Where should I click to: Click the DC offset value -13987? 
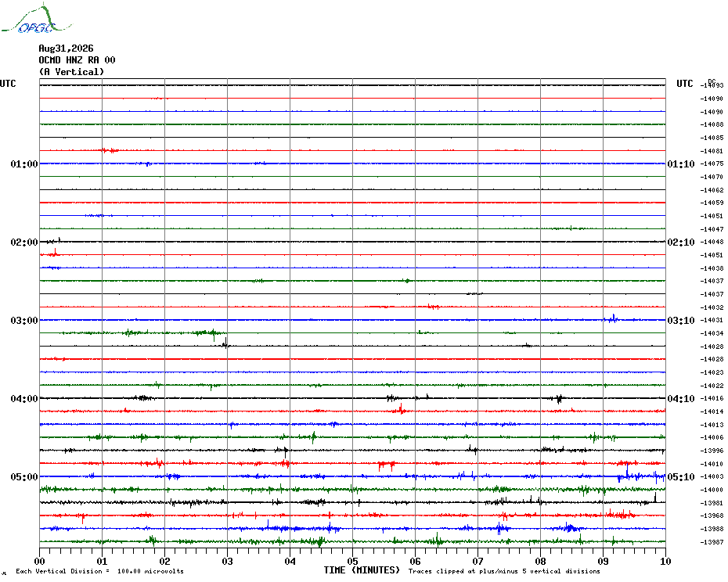pos(712,542)
